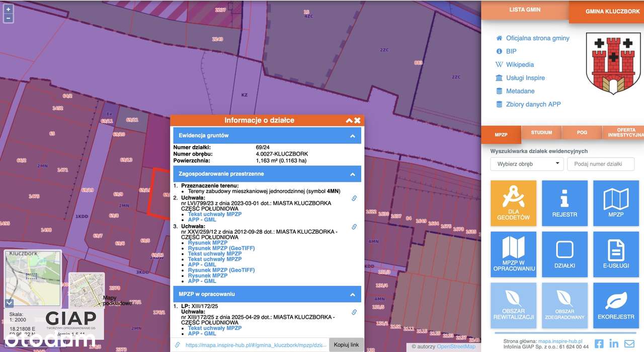Screen dimensions: 644x352
Task: Open Tekst uchwały MPZP under LP XIII/172/25
Action: tap(215, 328)
